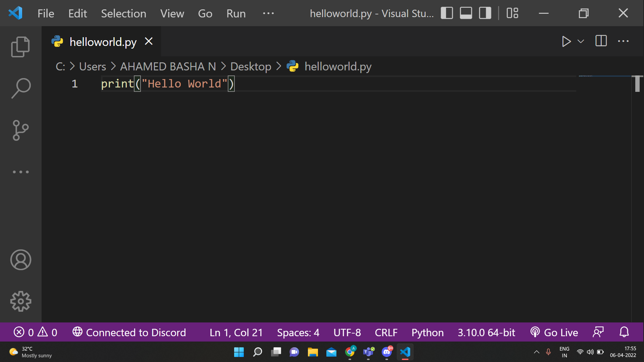This screenshot has width=644, height=362.
Task: Open the Search view in activity bar
Action: [20, 88]
